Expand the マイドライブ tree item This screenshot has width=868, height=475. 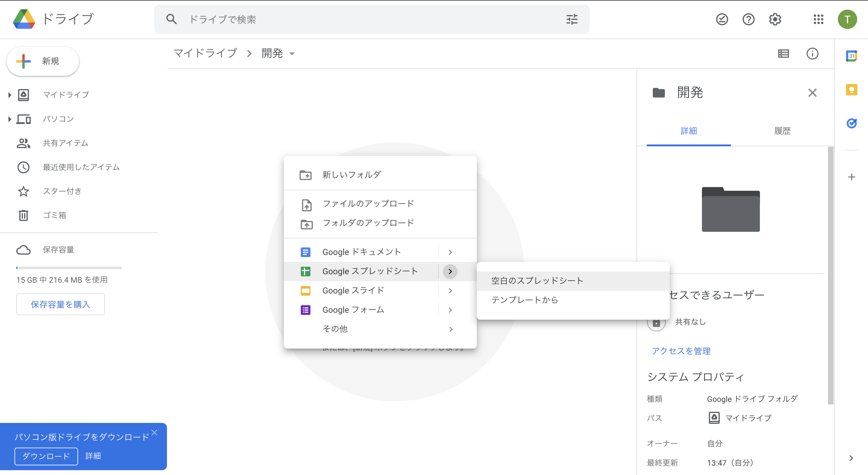(x=9, y=95)
